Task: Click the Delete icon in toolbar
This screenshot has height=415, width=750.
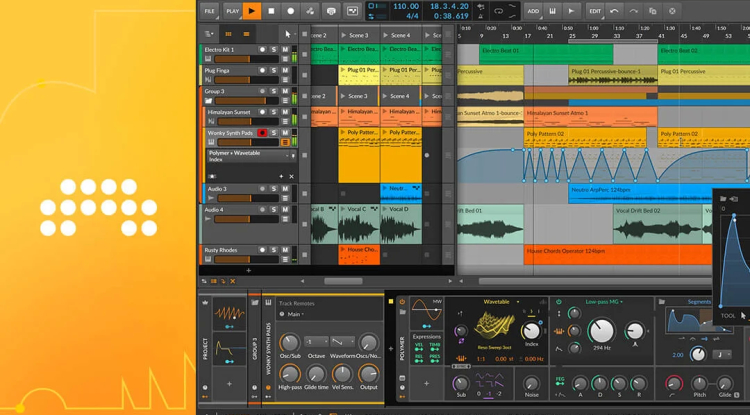Action: tap(672, 11)
